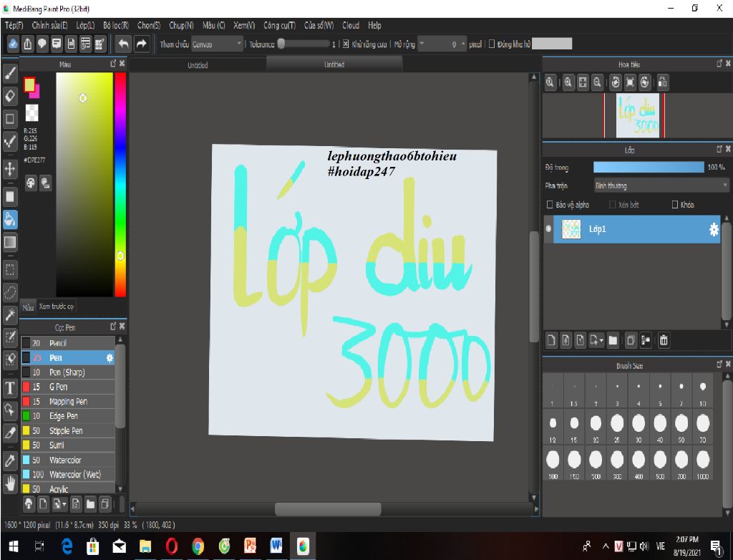Screen dimensions: 733x560
Task: Toggle Khử răng cưa anti-aliasing checkbox
Action: 346,44
